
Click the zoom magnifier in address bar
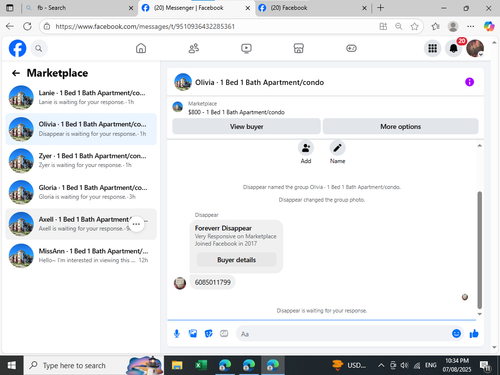pyautogui.click(x=399, y=26)
